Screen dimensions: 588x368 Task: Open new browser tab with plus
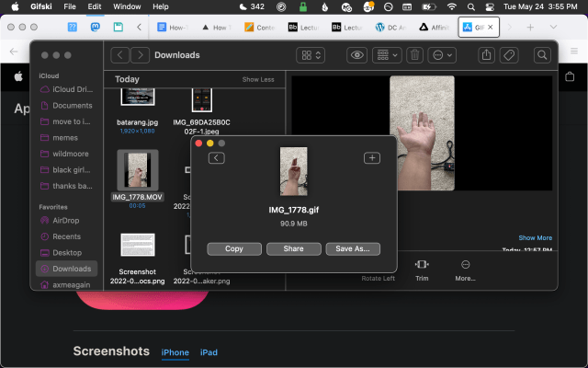tap(530, 27)
